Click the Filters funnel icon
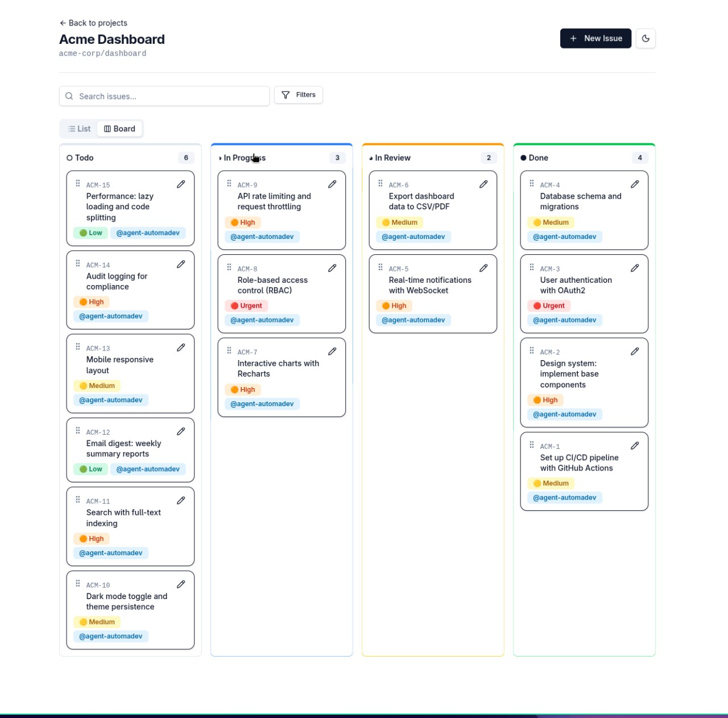 click(287, 94)
